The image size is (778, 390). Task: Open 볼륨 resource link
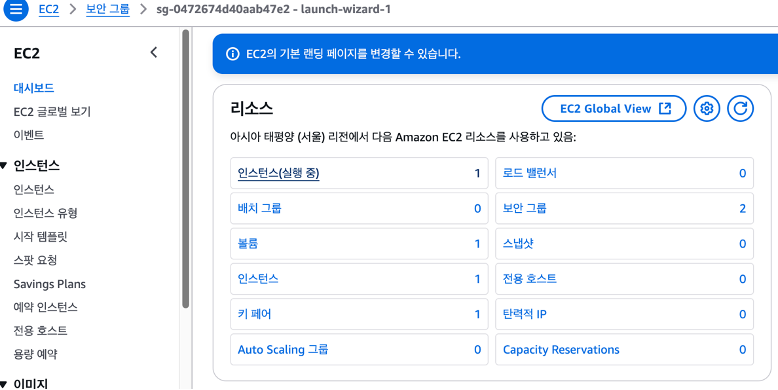click(248, 244)
